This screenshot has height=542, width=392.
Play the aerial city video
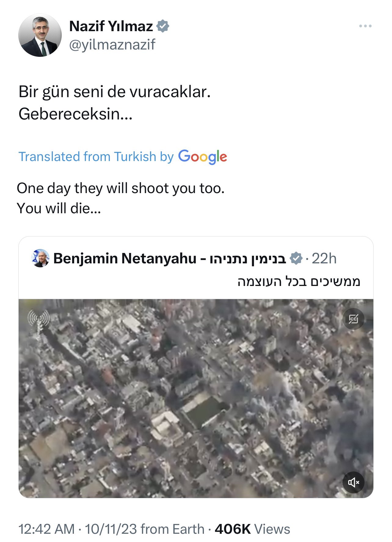pos(195,397)
